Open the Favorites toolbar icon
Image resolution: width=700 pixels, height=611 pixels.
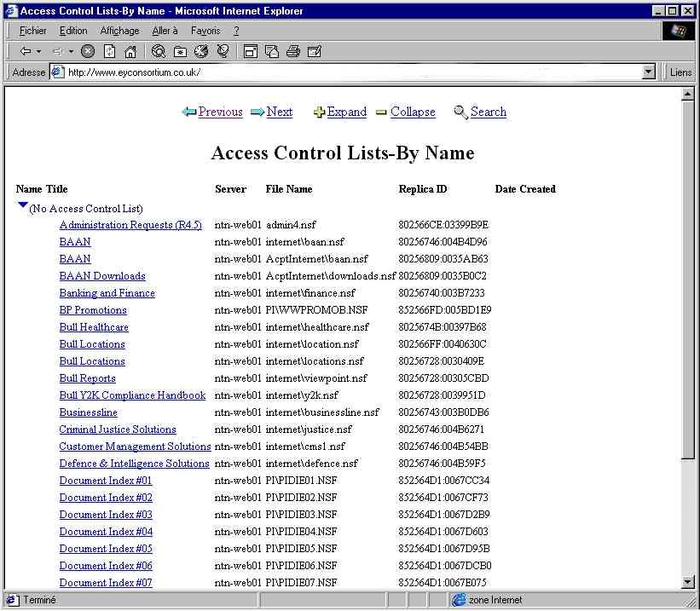point(181,52)
